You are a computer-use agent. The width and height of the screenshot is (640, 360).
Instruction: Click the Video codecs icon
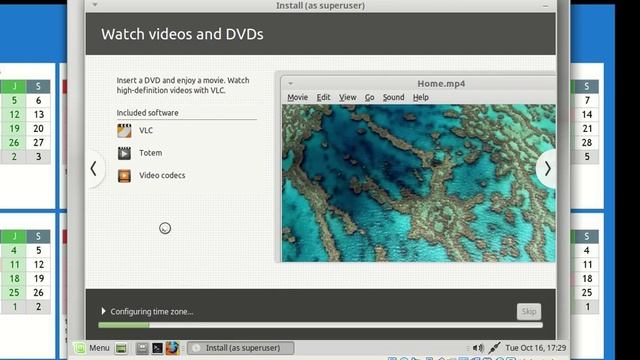pyautogui.click(x=124, y=176)
